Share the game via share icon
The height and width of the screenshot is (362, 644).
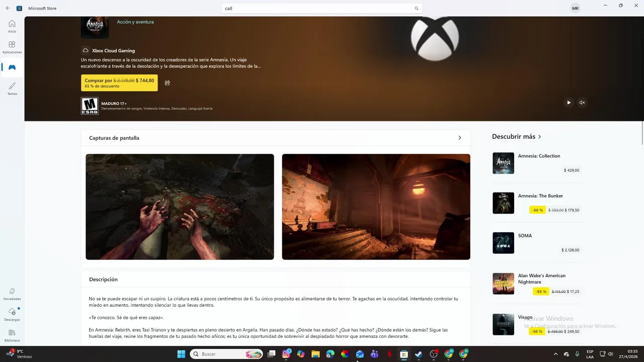168,83
